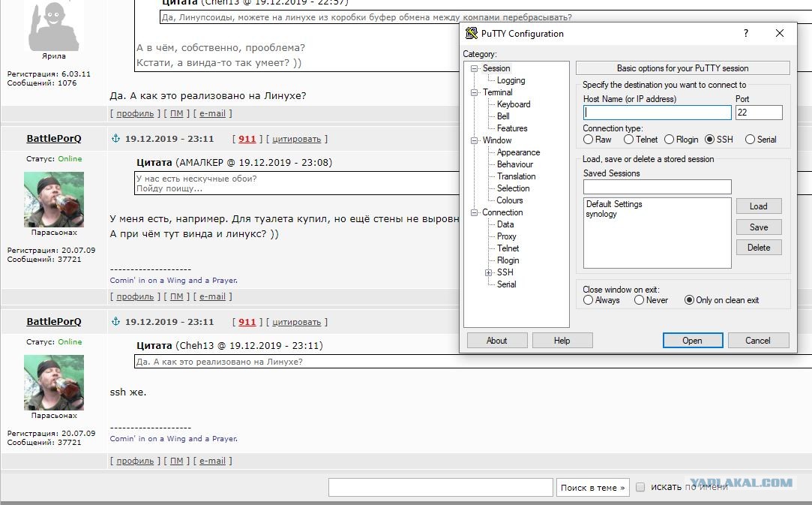
Task: Focus the Port input field
Action: tap(759, 113)
